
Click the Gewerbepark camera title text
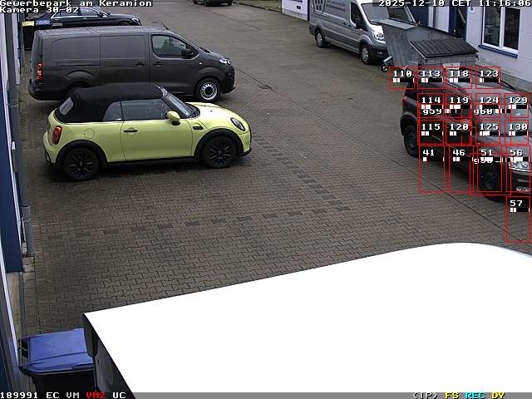coord(76,3)
